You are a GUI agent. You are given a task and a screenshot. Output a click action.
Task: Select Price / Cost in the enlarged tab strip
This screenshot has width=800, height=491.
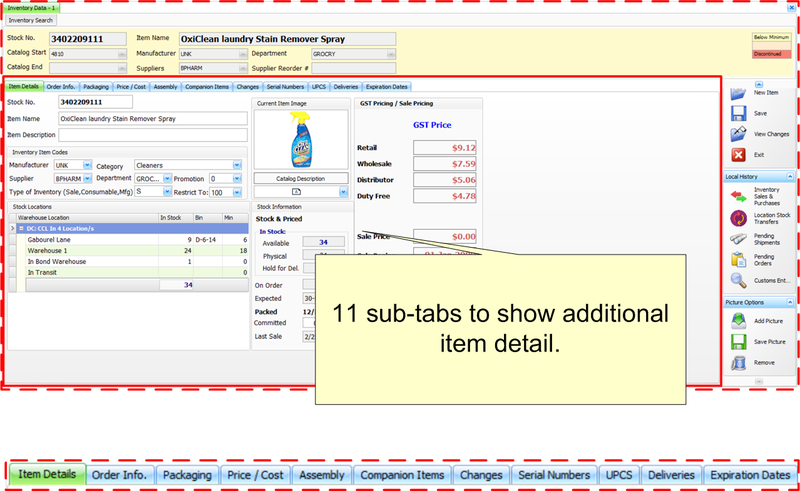click(255, 475)
